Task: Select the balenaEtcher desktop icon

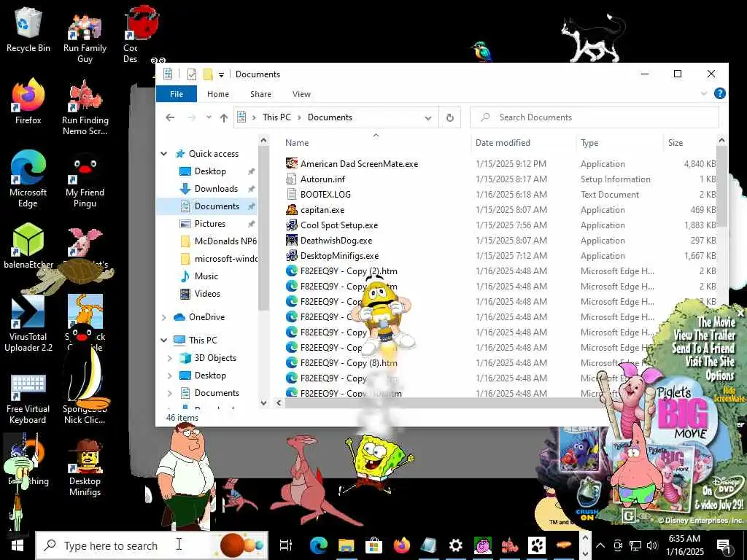Action: [28, 246]
